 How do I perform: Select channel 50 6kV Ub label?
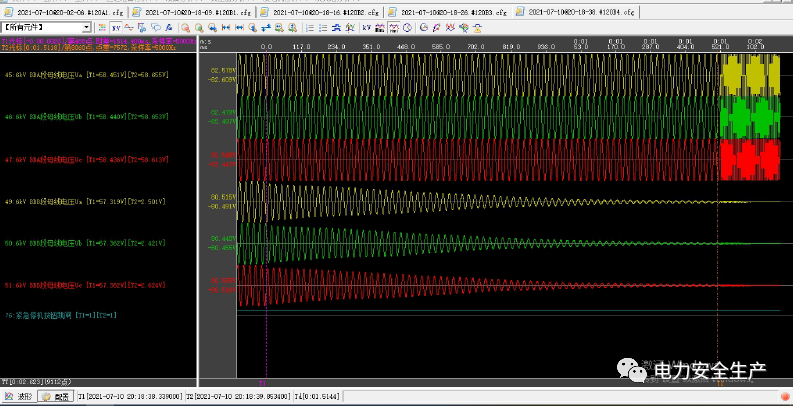tap(85, 243)
